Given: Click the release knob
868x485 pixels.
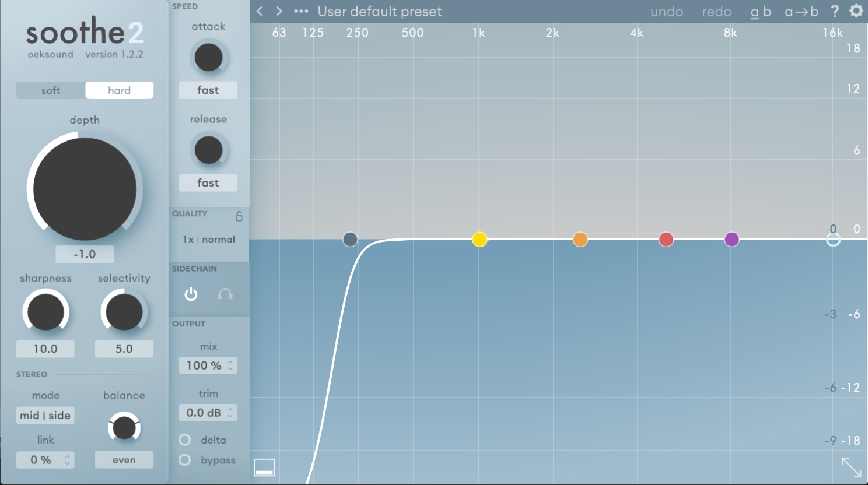Looking at the screenshot, I should pyautogui.click(x=208, y=150).
